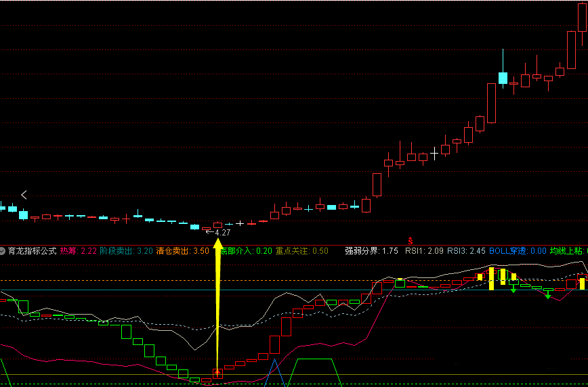
Task: Click the white doji cross candle in uptrend
Action: coord(434,154)
